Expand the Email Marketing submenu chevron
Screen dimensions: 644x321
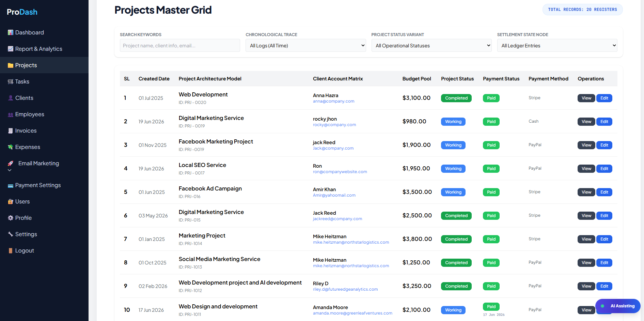(x=10, y=170)
